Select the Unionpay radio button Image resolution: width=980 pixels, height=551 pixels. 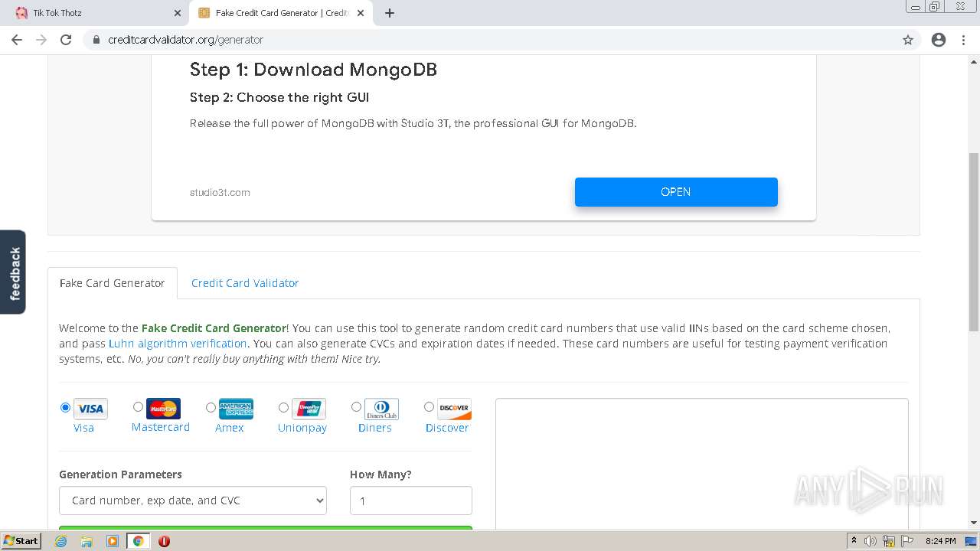click(283, 408)
